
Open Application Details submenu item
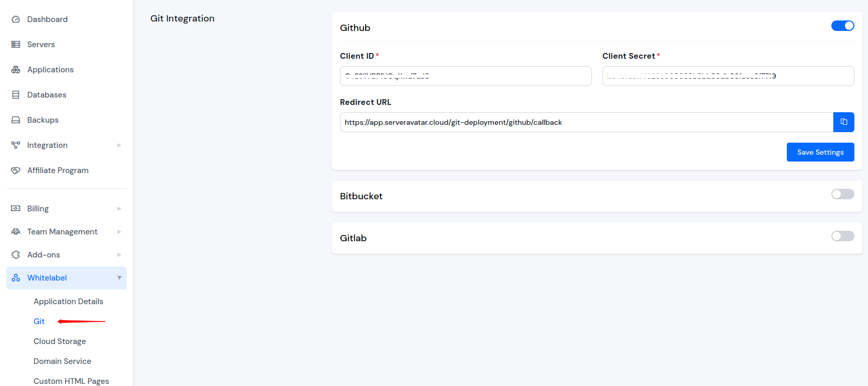[68, 302]
